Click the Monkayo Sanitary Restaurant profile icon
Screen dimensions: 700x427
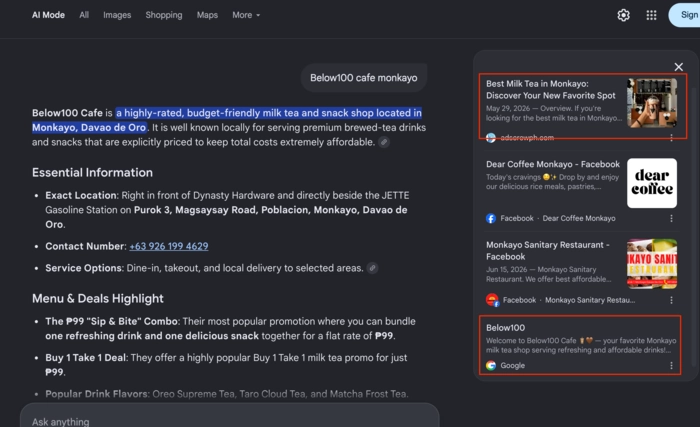coord(492,300)
